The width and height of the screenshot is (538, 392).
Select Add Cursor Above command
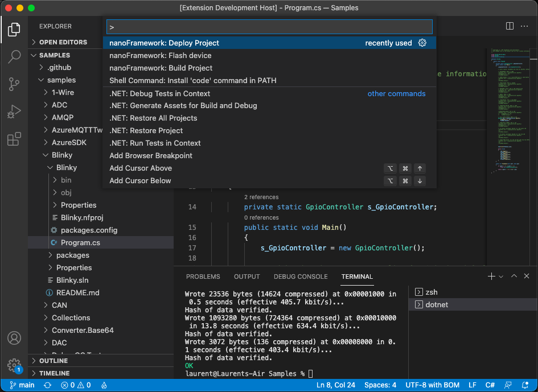coord(269,168)
